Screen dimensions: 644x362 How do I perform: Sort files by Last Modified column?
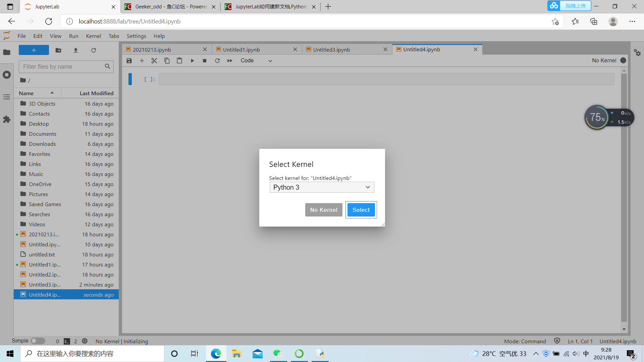[90, 93]
